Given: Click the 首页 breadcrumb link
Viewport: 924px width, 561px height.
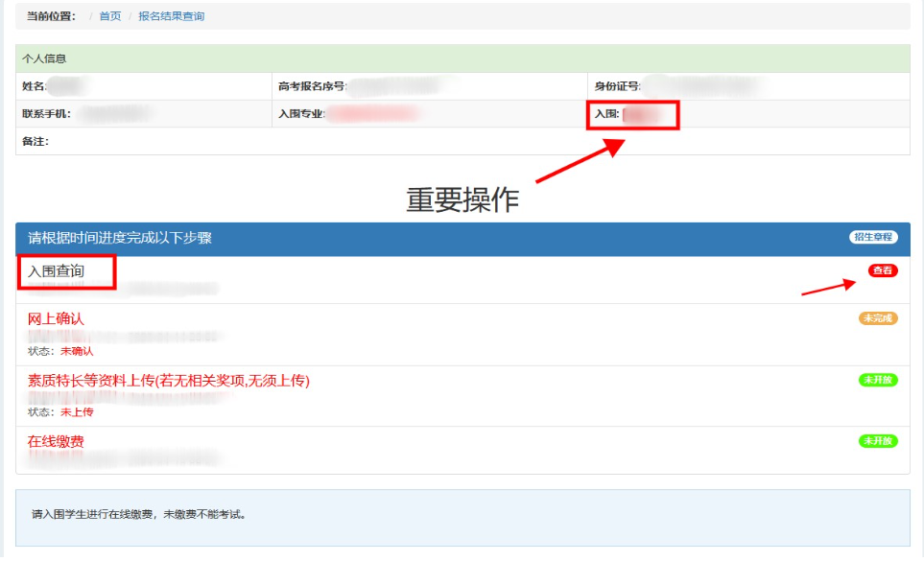Looking at the screenshot, I should (110, 16).
